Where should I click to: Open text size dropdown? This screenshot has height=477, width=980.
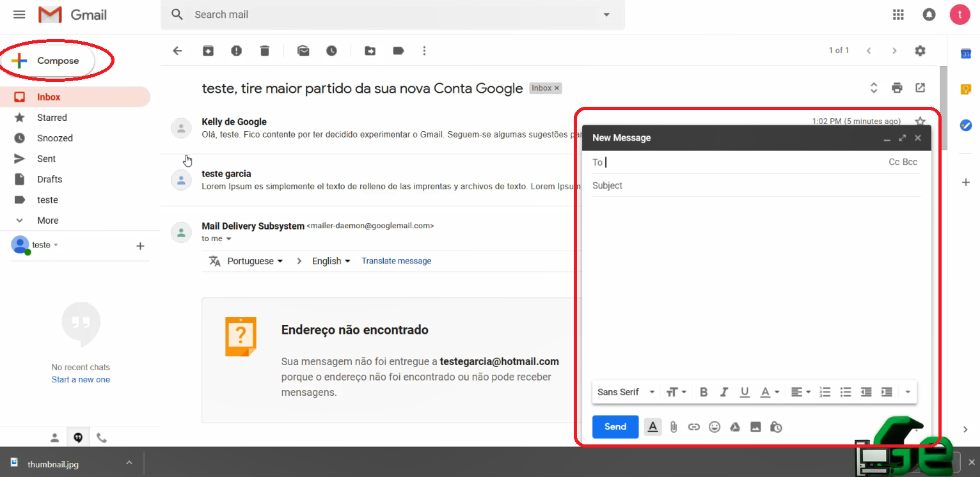coord(676,392)
